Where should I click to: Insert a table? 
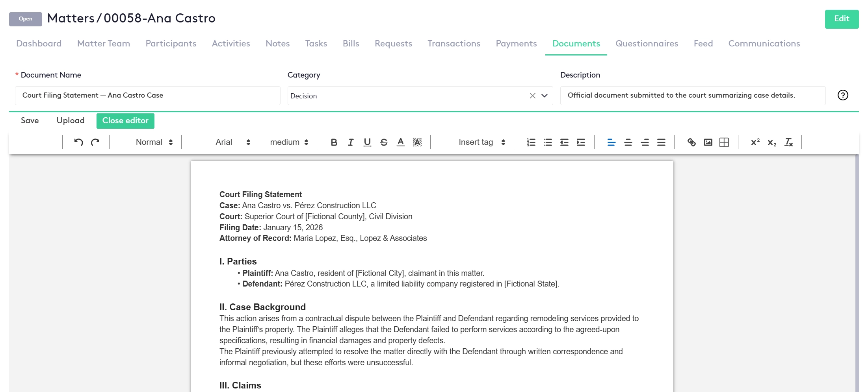tap(725, 142)
